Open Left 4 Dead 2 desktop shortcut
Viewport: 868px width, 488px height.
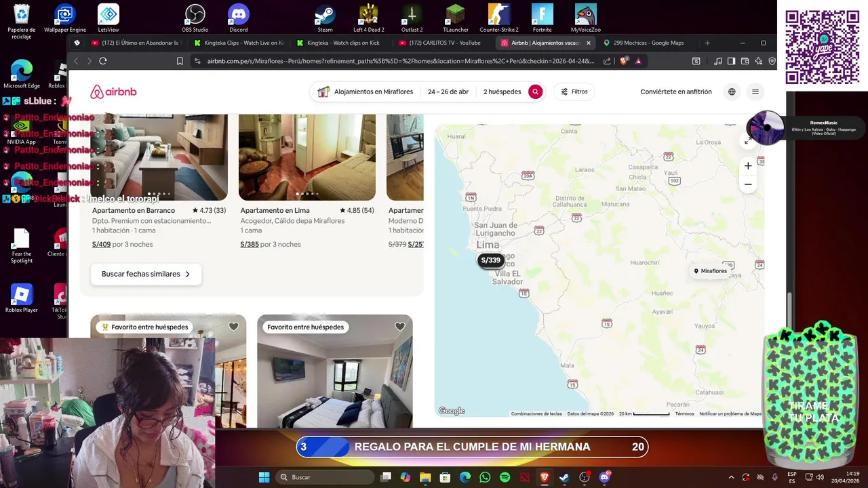(x=369, y=18)
